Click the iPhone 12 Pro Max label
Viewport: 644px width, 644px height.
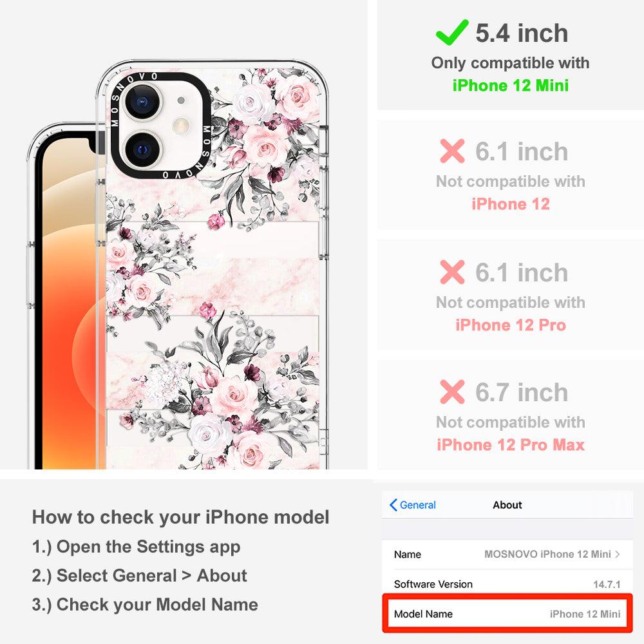pyautogui.click(x=511, y=445)
